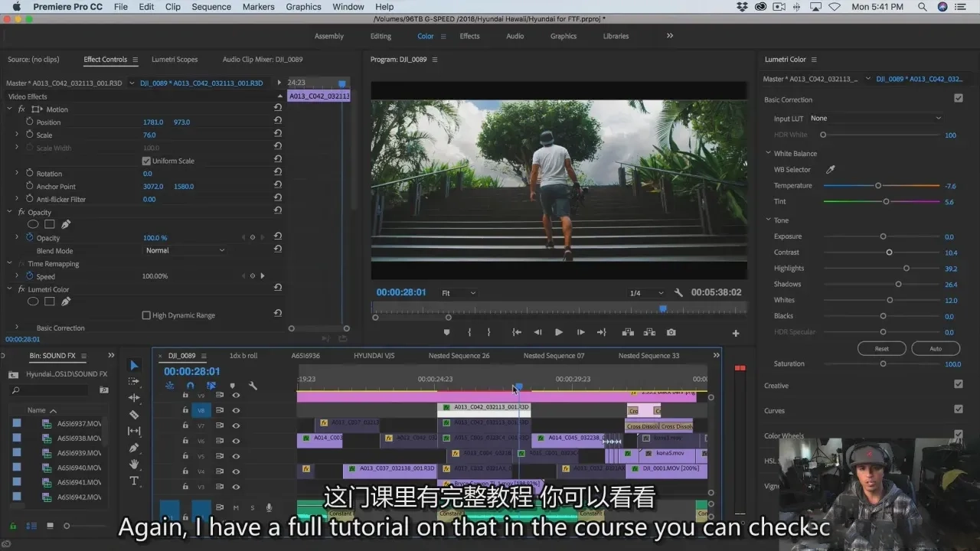Open Spotlight search in menu bar
This screenshot has height=551, width=980.
click(x=923, y=7)
